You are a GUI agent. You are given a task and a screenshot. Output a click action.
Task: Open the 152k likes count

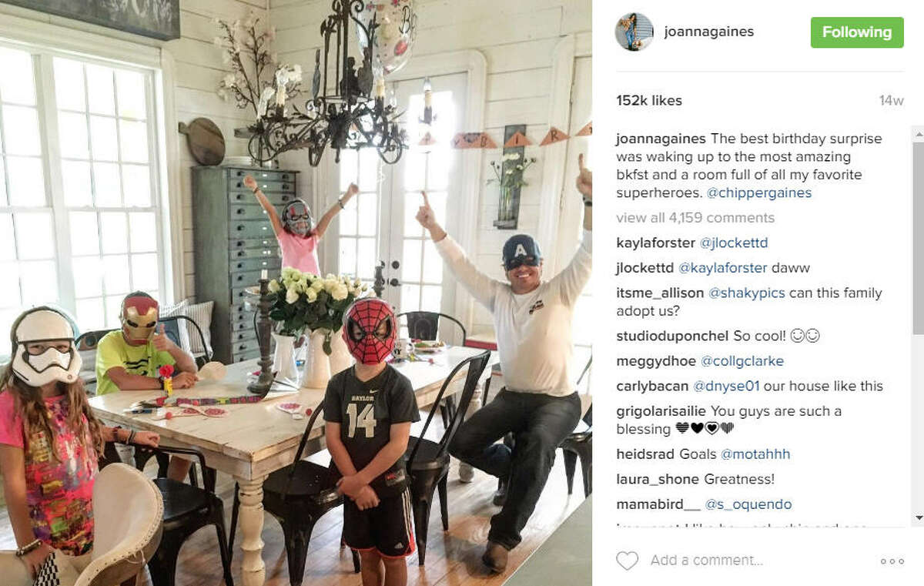649,100
